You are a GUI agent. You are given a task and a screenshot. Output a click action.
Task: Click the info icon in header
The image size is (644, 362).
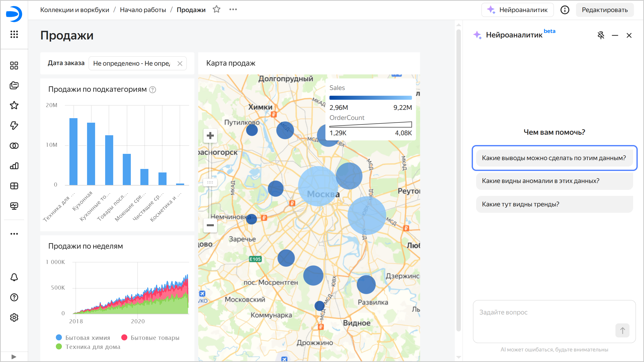[565, 10]
